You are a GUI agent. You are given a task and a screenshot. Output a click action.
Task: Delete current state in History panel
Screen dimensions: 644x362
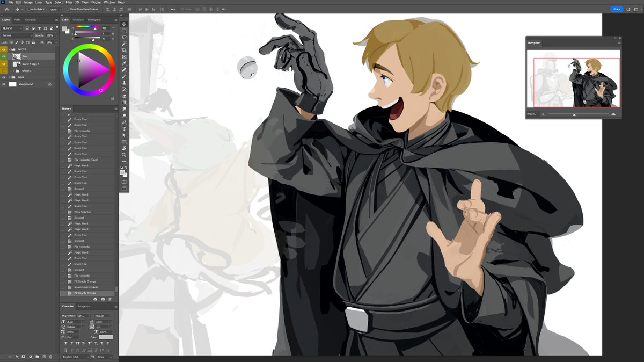point(110,299)
